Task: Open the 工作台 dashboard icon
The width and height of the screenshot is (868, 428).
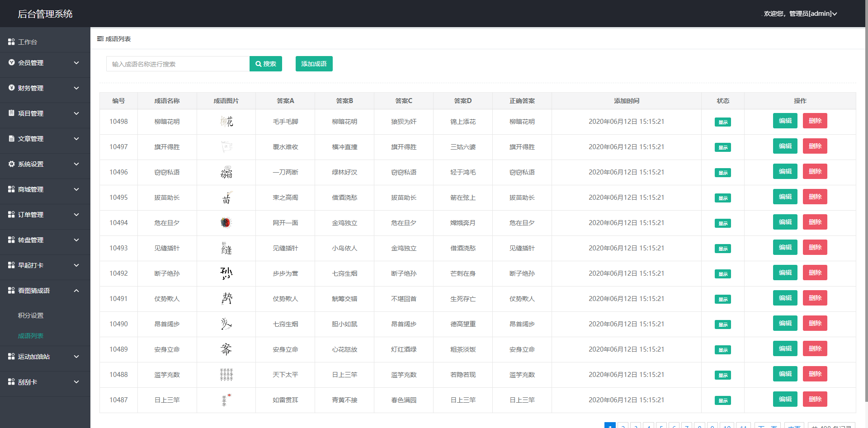Action: coord(11,42)
